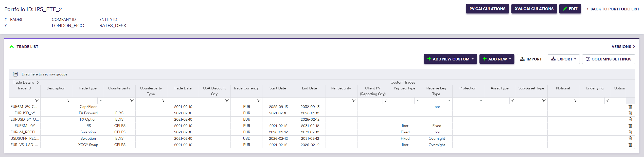Click the Edit portfolio button
The width and height of the screenshot is (644, 157).
pos(570,9)
